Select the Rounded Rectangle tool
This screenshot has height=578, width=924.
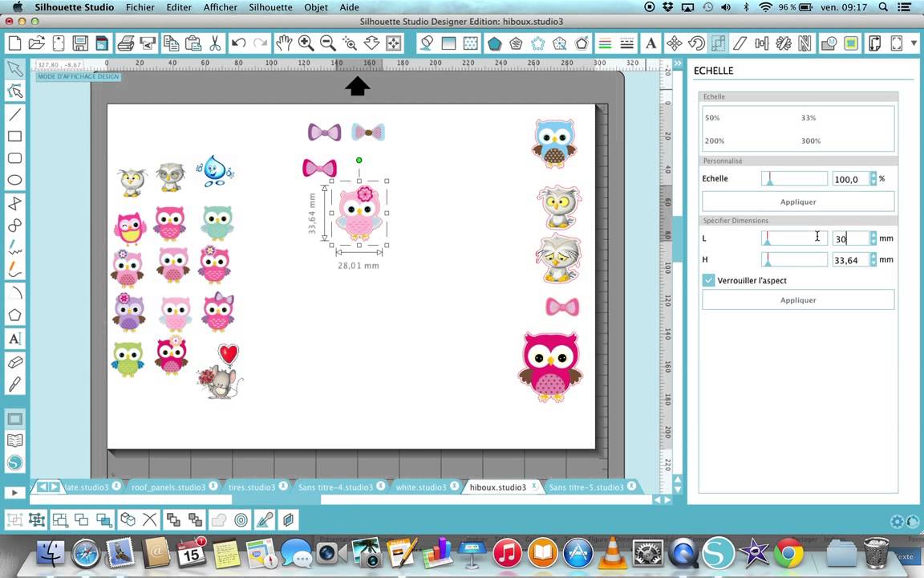click(x=14, y=158)
